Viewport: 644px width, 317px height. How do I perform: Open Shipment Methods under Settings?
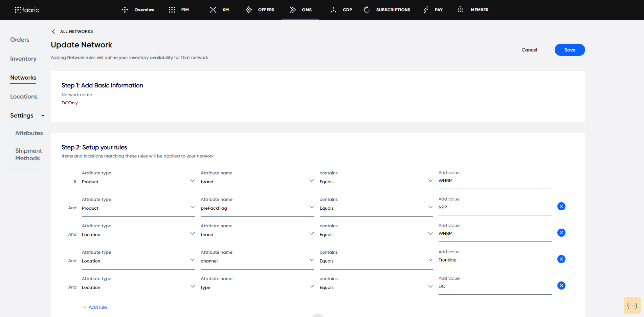pyautogui.click(x=29, y=154)
